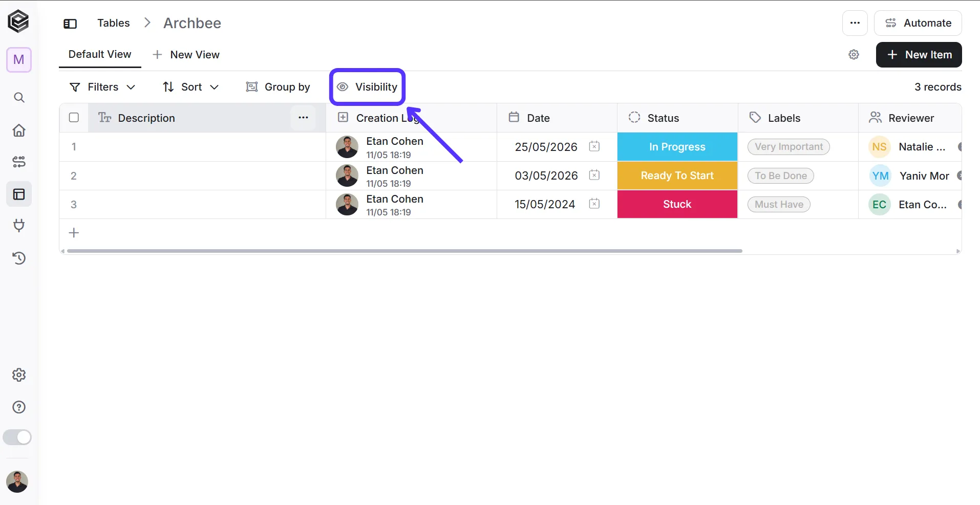980x505 pixels.
Task: Clear the date 15/05/2024
Action: point(594,204)
